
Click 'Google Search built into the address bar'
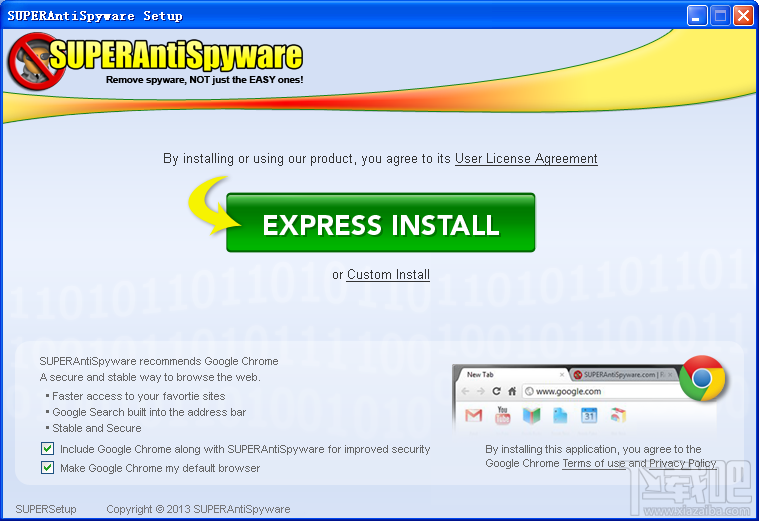[x=149, y=412]
